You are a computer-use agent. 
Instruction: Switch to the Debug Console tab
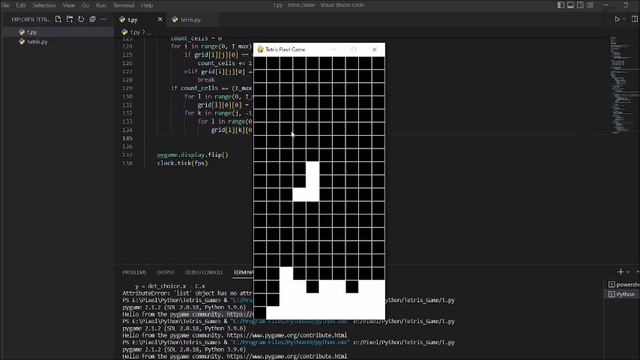coord(204,272)
